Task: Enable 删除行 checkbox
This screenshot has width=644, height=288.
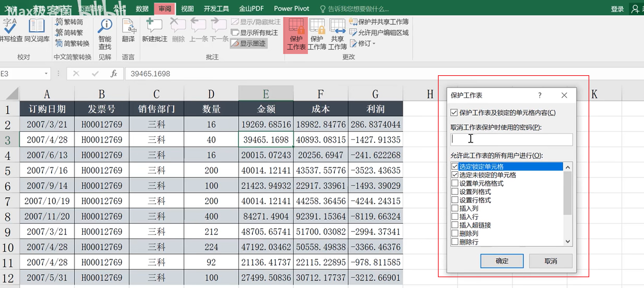Action: 455,242
